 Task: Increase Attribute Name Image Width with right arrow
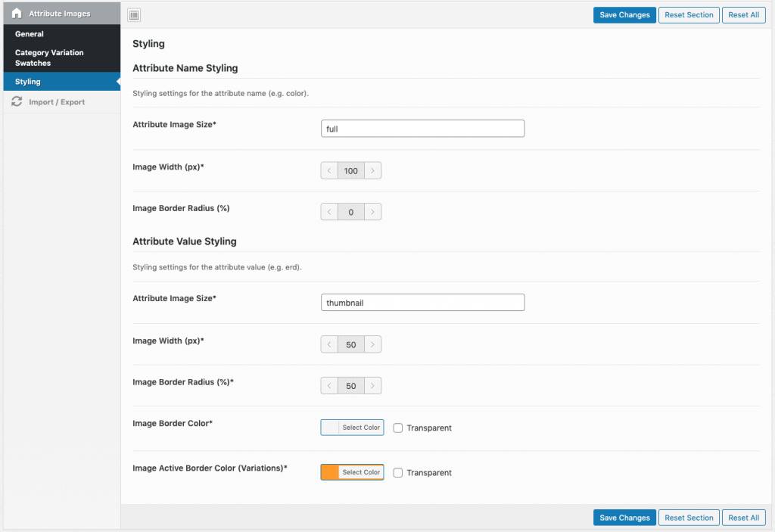[372, 171]
